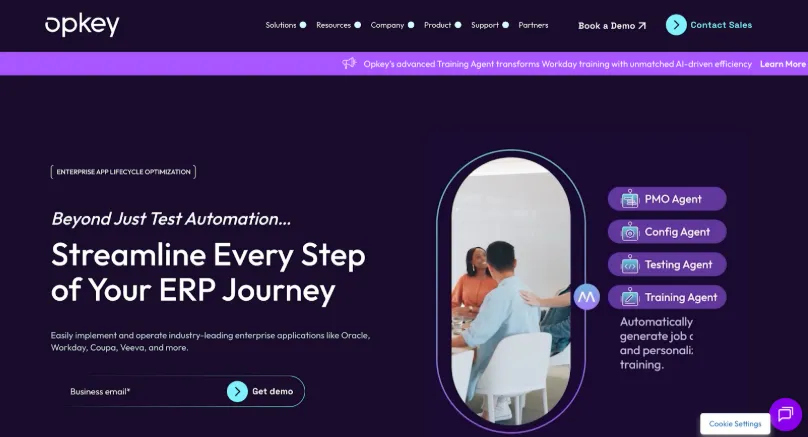Click the Book a Demo link
808x437 pixels.
click(x=612, y=25)
